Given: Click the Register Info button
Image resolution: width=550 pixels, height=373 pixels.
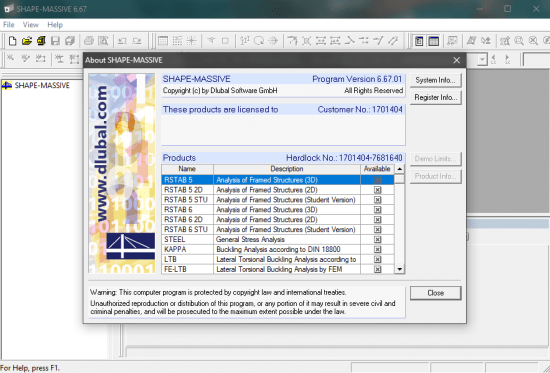Looking at the screenshot, I should 435,97.
